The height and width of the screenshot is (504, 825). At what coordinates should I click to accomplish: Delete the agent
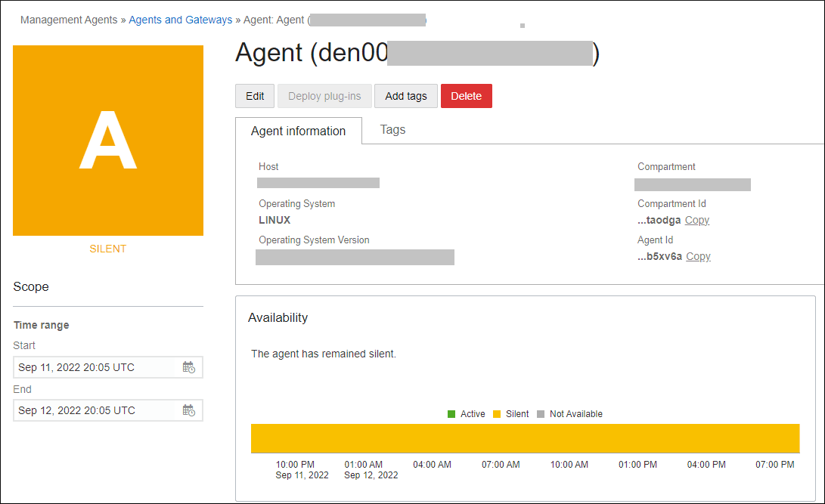(x=466, y=96)
